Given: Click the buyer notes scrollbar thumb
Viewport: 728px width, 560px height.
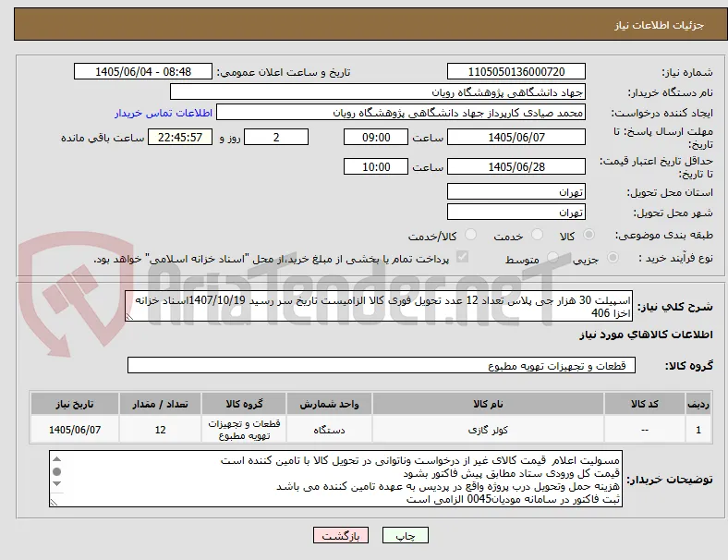Looking at the screenshot, I should pos(56,472).
